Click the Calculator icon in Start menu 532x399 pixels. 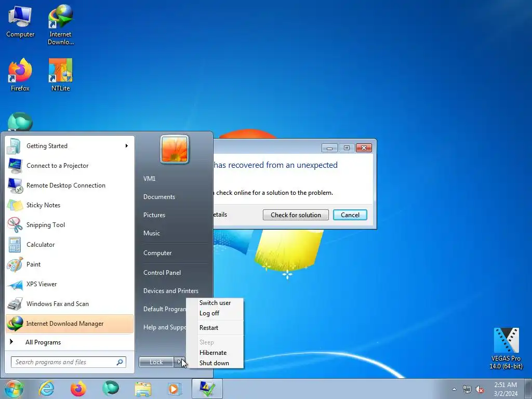[14, 244]
